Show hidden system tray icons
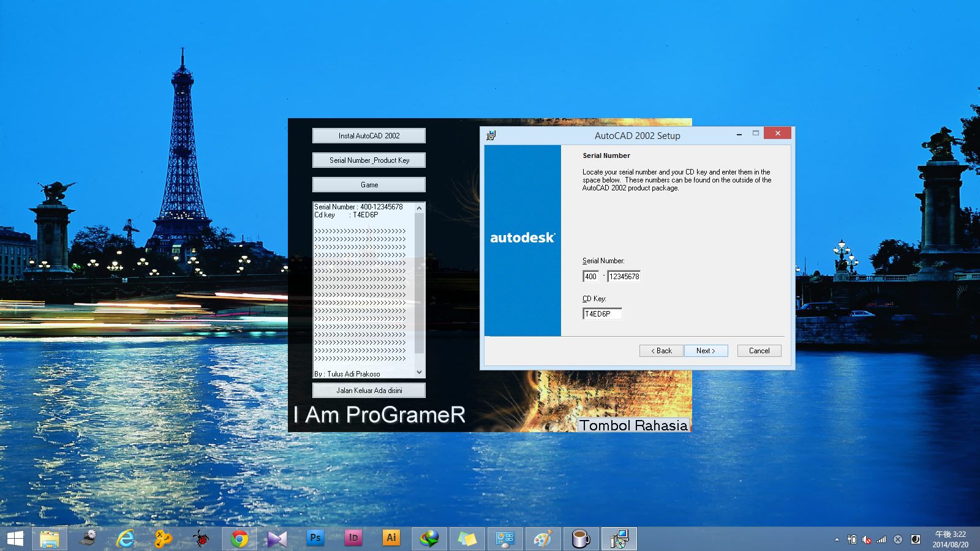Image resolution: width=980 pixels, height=551 pixels. coord(837,539)
